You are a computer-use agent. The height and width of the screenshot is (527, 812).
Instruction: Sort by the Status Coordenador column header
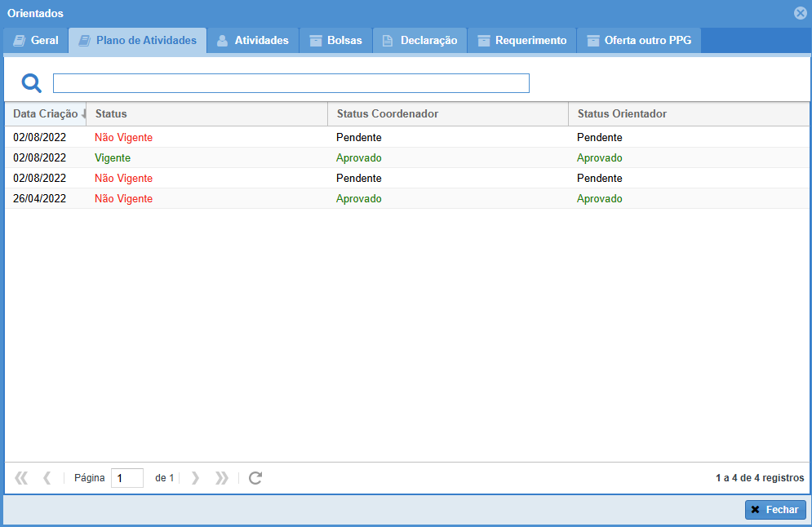[x=388, y=114]
